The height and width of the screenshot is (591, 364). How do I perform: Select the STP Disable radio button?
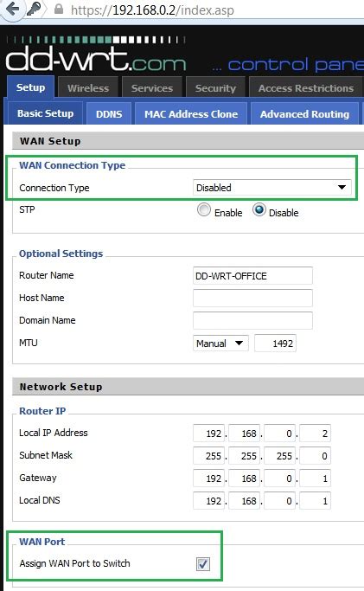click(x=259, y=210)
